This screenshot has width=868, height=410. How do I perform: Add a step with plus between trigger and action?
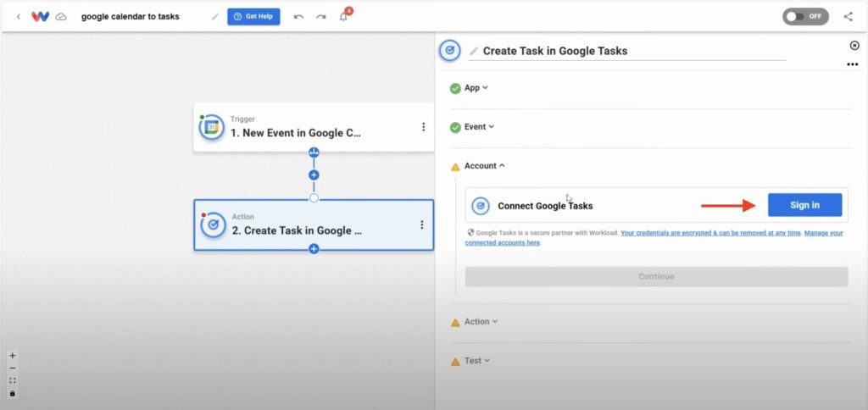314,175
